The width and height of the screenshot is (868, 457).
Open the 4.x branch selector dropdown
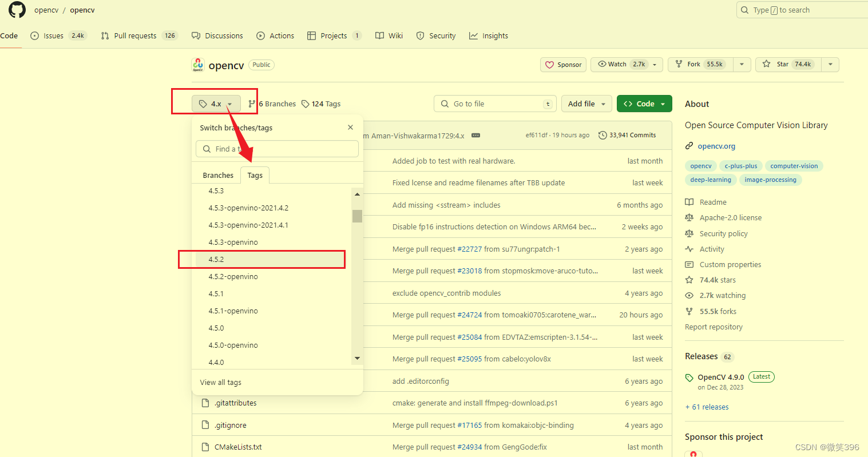pos(216,104)
